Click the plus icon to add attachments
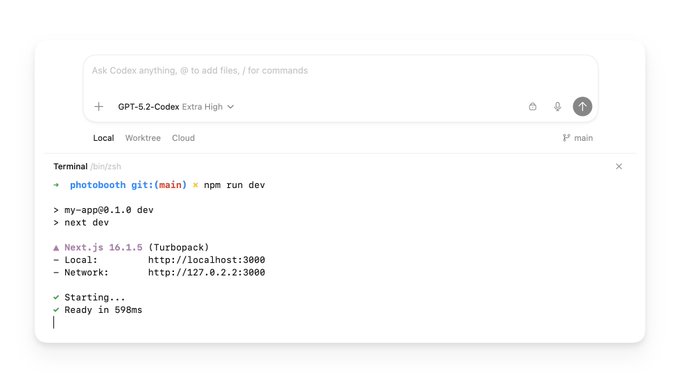Viewport: 680px width, 383px height. (99, 106)
